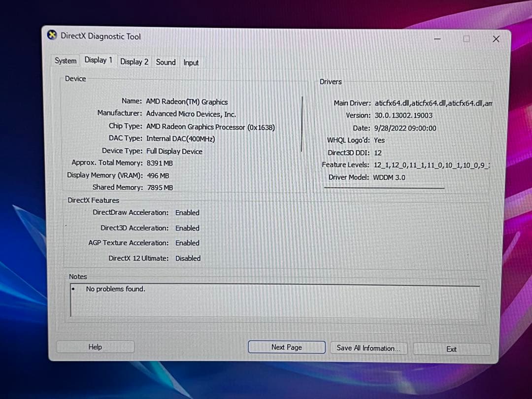The height and width of the screenshot is (399, 532).
Task: Go to Next Page
Action: coord(287,347)
